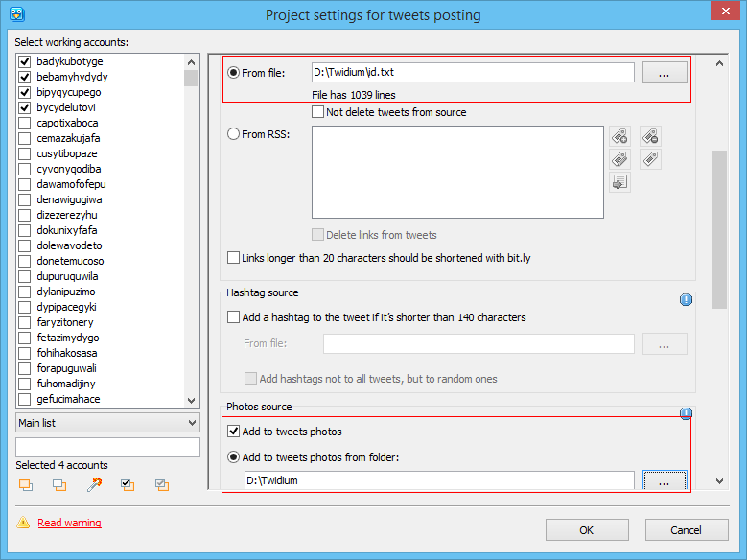The image size is (747, 560).
Task: Import RSS list using document-arrow icon
Action: pyautogui.click(x=619, y=182)
